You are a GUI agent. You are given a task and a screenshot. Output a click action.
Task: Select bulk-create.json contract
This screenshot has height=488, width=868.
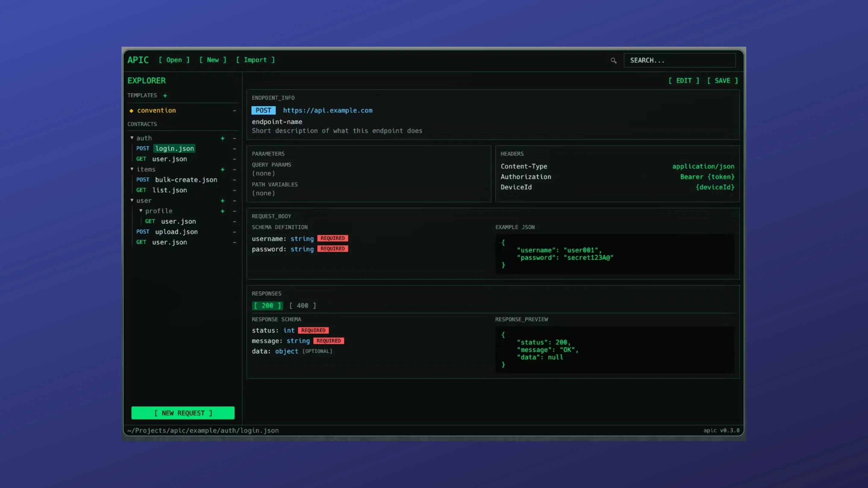click(186, 180)
